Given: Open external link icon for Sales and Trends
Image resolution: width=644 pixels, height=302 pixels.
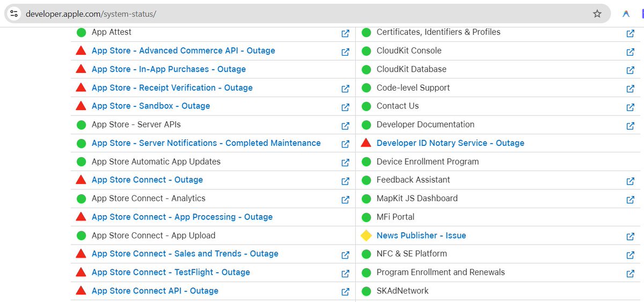Looking at the screenshot, I should click(x=346, y=255).
